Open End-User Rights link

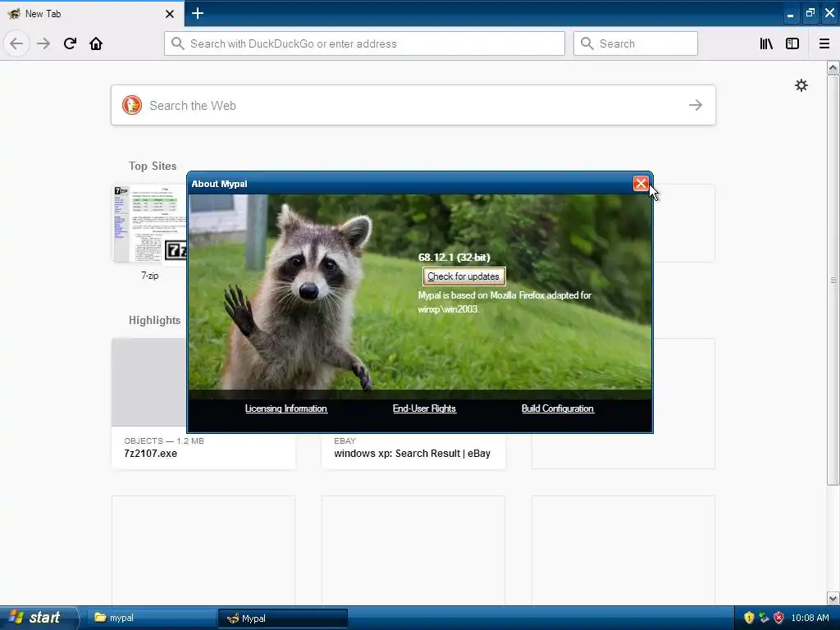(424, 409)
